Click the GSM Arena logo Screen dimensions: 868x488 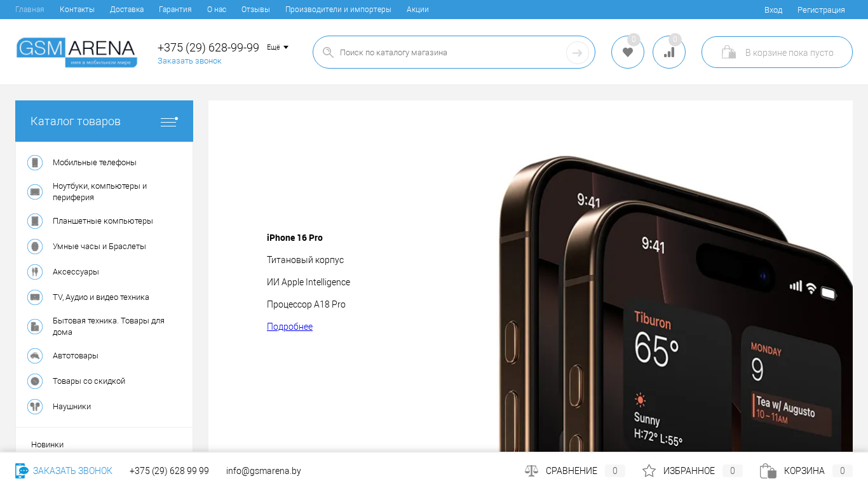pyautogui.click(x=77, y=52)
